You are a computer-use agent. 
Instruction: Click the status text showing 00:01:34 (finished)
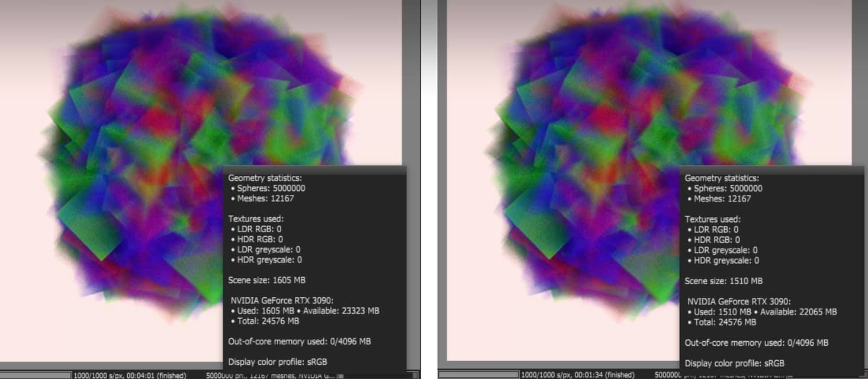tap(578, 375)
